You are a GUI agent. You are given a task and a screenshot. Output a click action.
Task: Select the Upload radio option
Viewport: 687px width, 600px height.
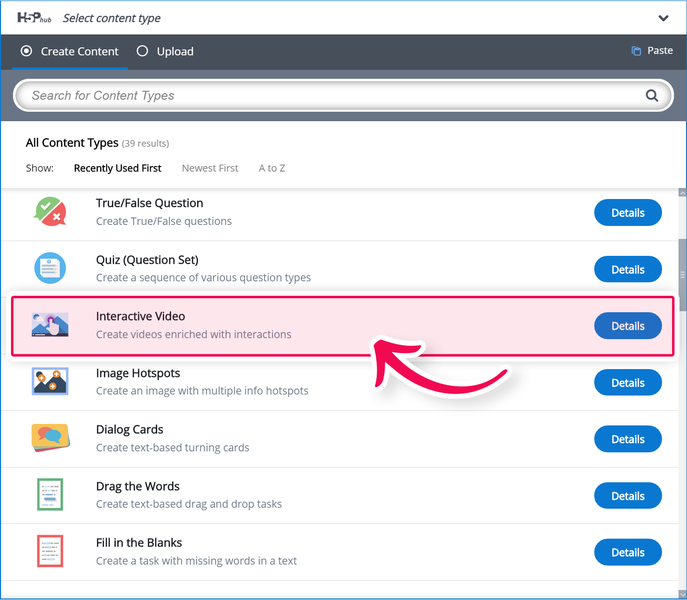click(x=142, y=51)
